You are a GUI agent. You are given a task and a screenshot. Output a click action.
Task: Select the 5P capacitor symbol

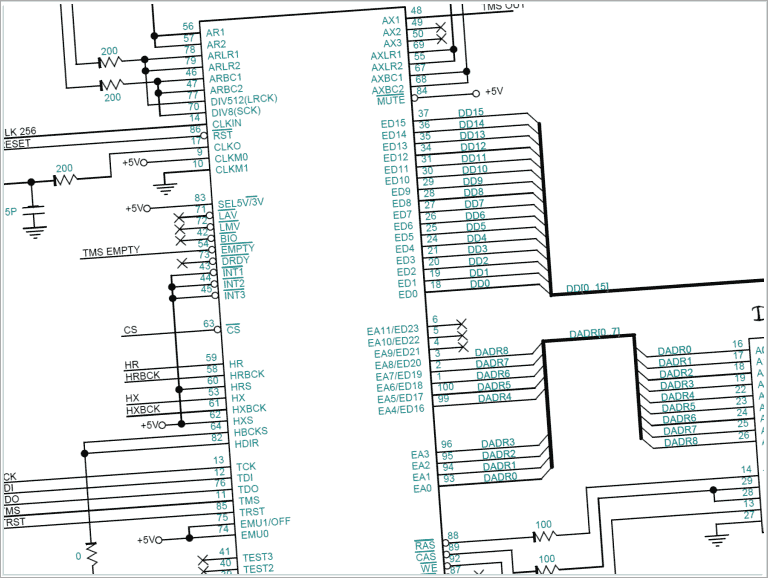click(33, 210)
